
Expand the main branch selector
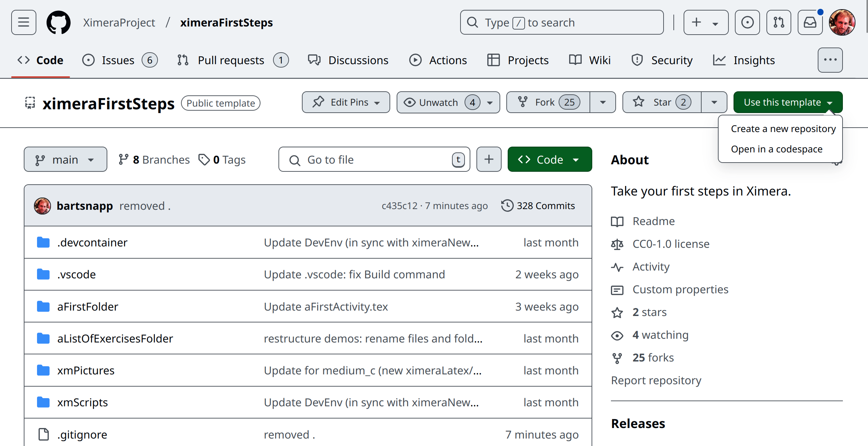pos(65,160)
